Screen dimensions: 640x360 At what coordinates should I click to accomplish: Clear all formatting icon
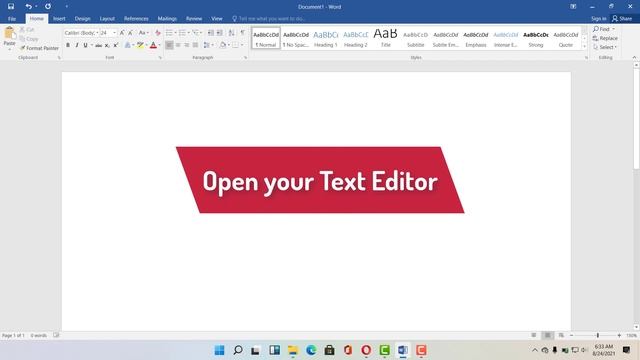pyautogui.click(x=158, y=33)
